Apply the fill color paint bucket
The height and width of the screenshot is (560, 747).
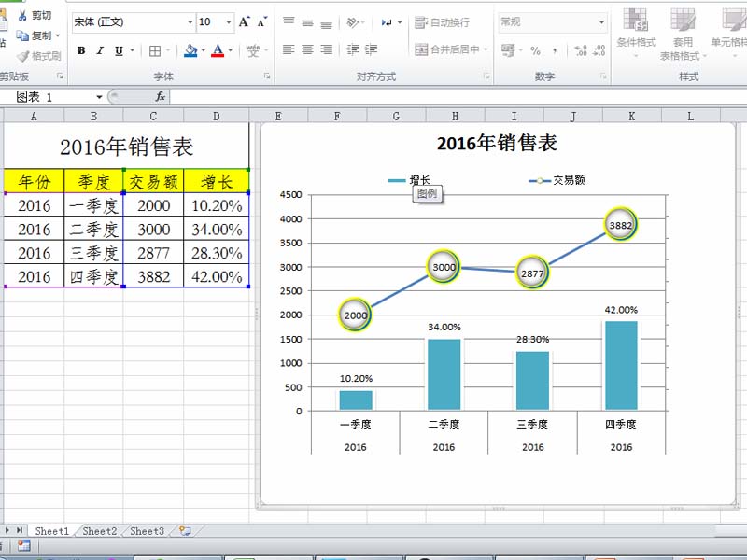(190, 50)
